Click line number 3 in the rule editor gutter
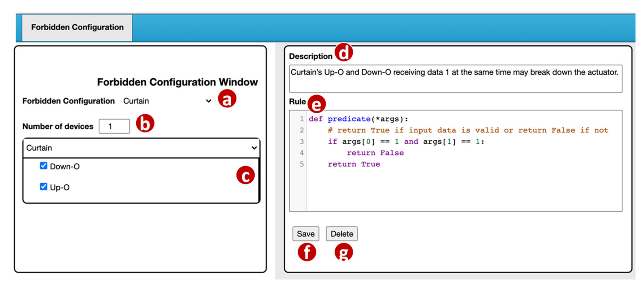Viewport: 644px width, 288px height. tap(302, 142)
